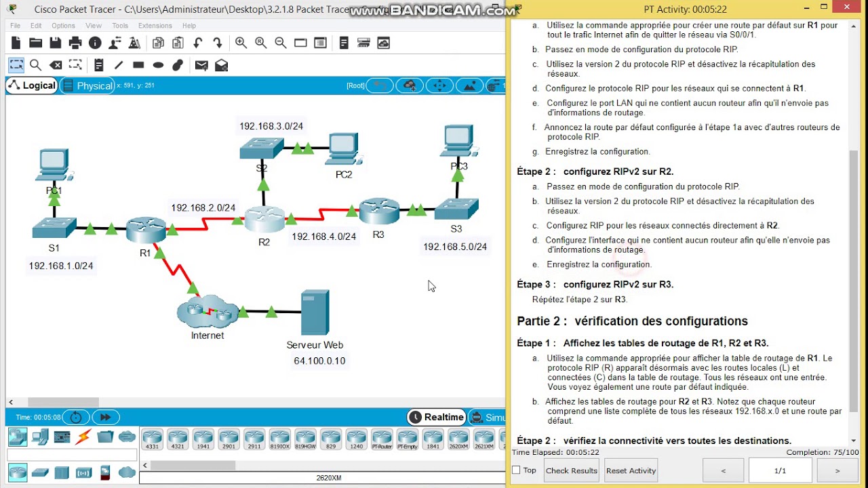Click the Move Object arrows icon
The image size is (868, 488).
coord(439,85)
